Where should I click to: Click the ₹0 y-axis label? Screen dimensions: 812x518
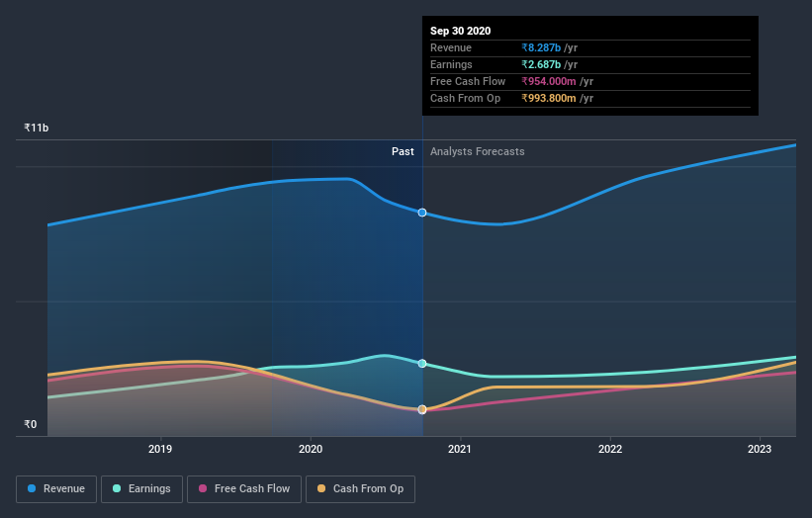(31, 424)
